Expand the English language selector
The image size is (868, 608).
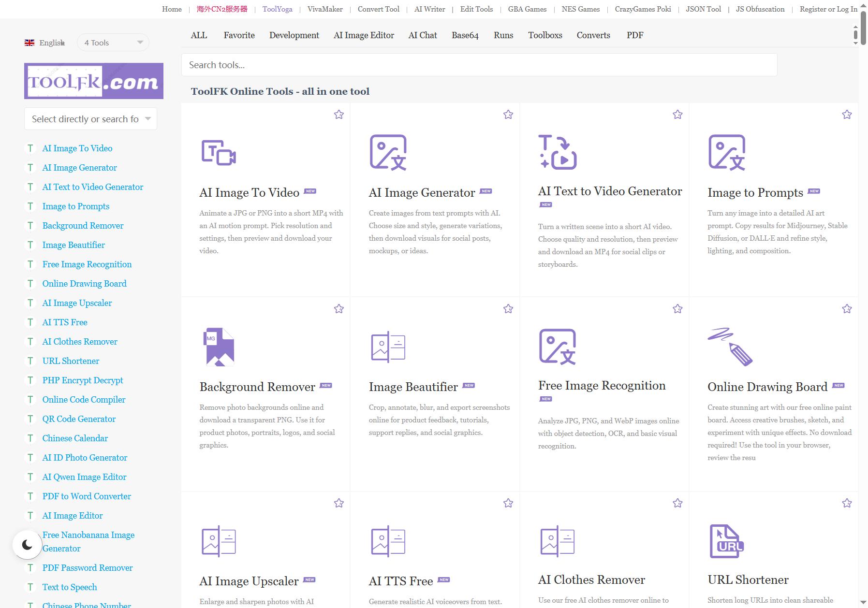pyautogui.click(x=45, y=43)
